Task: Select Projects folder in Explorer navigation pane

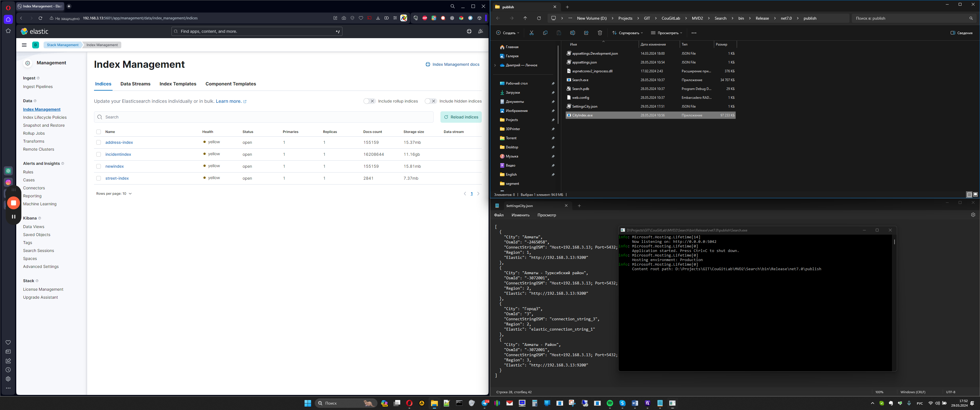Action: click(x=511, y=120)
